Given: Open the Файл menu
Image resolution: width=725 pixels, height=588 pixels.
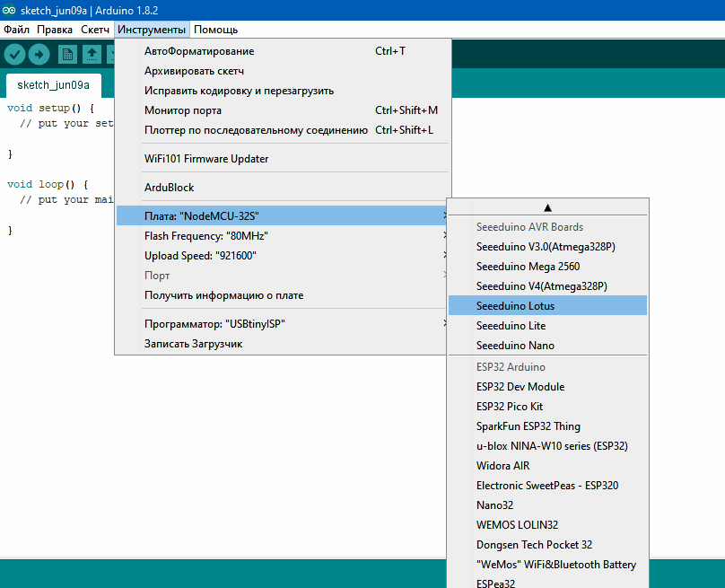Looking at the screenshot, I should coord(16,30).
